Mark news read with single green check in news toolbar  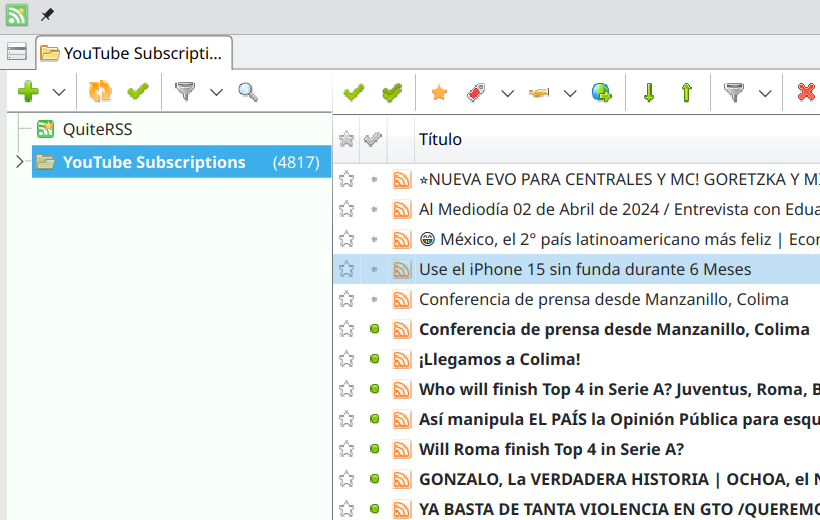(354, 93)
